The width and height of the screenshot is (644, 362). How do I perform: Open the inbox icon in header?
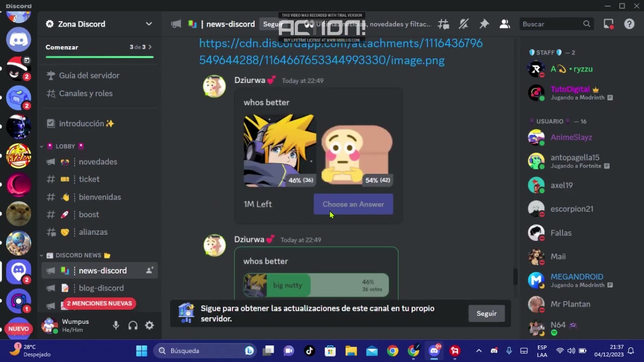(609, 24)
